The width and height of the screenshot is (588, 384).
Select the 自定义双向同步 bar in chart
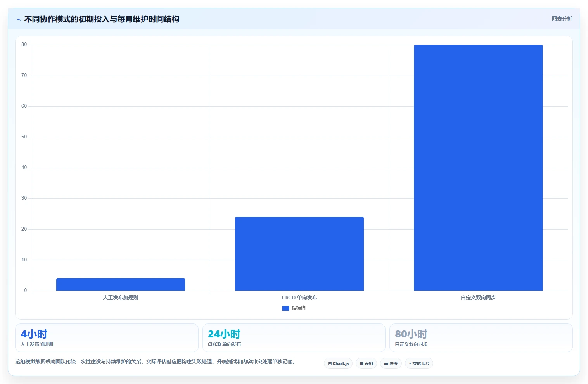[478, 168]
